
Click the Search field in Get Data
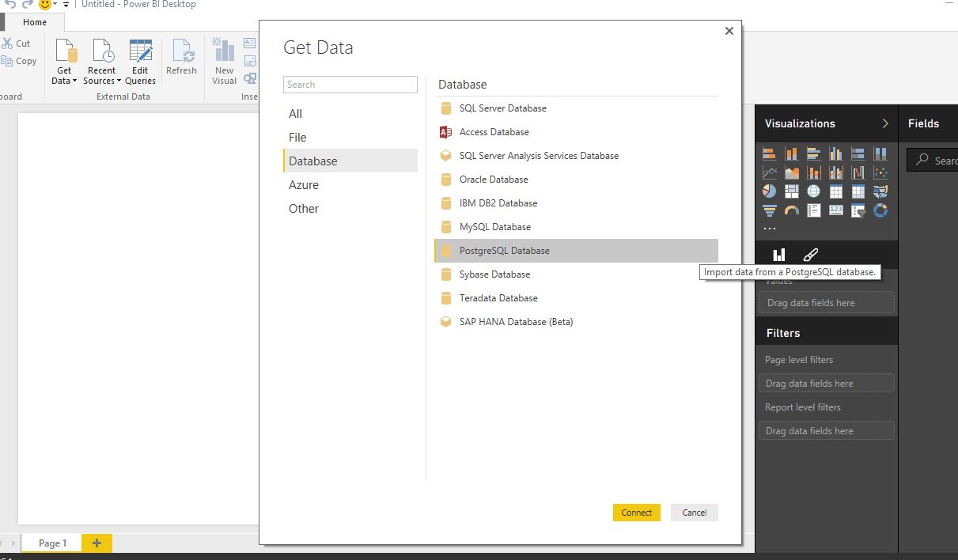(350, 84)
